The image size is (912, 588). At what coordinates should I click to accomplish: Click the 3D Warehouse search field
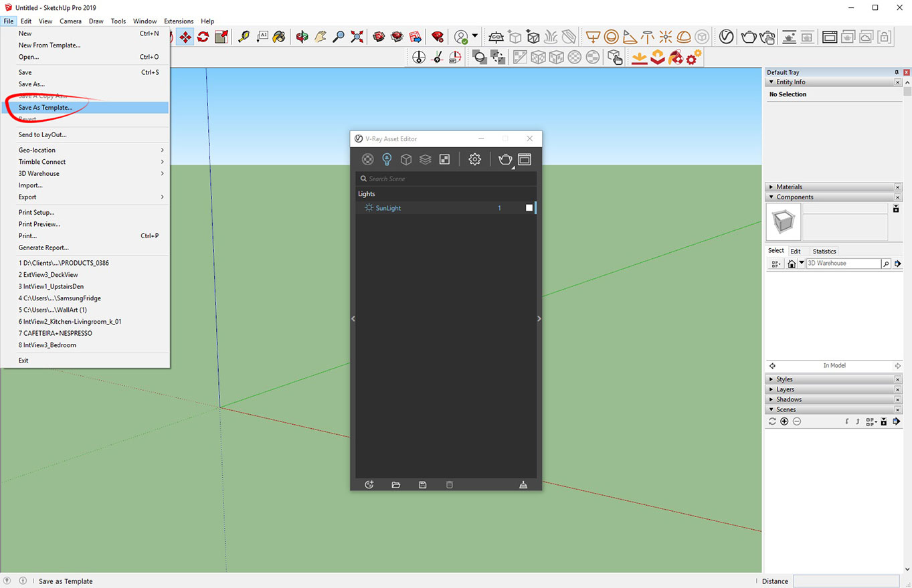(843, 264)
